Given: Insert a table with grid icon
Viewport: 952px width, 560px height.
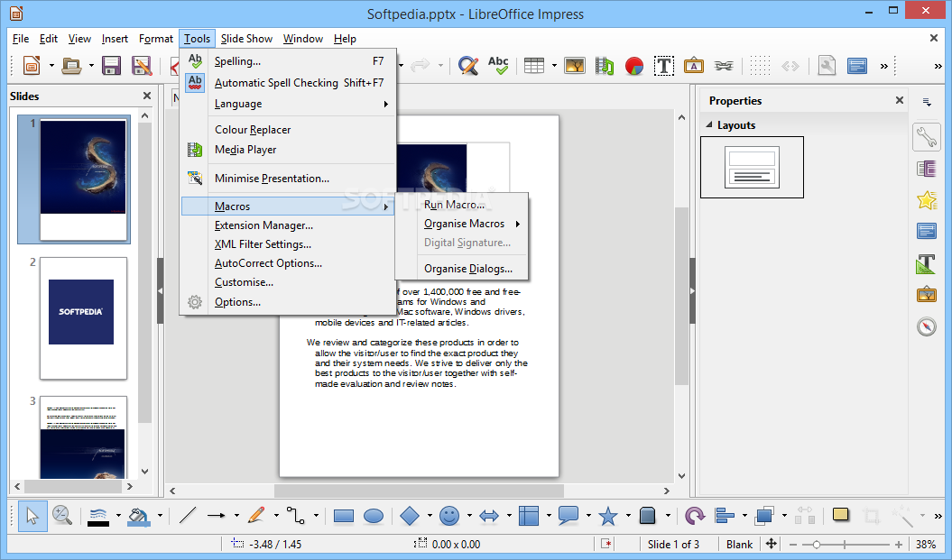Looking at the screenshot, I should pyautogui.click(x=533, y=66).
